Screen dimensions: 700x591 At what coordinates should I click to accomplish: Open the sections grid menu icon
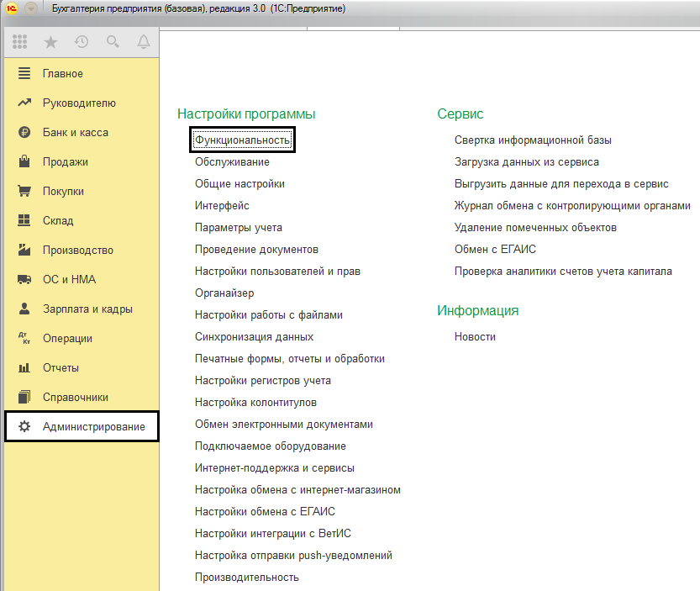click(19, 42)
